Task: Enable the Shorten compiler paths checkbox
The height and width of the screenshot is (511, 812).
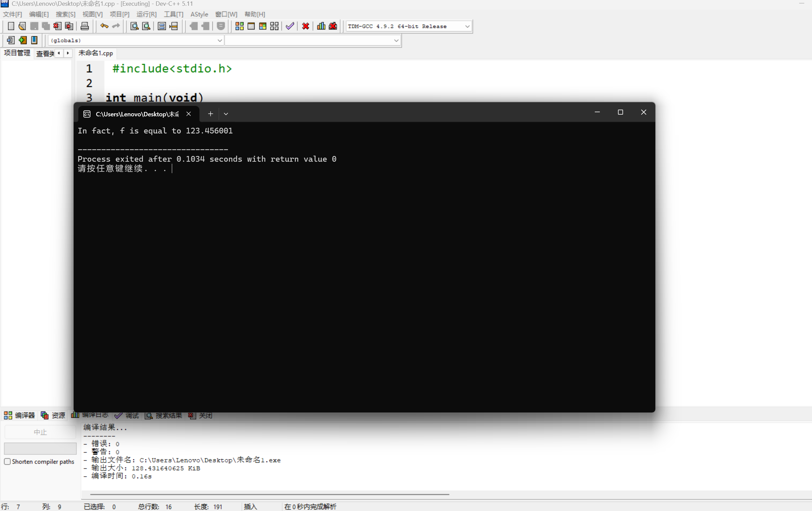Action: (7, 462)
